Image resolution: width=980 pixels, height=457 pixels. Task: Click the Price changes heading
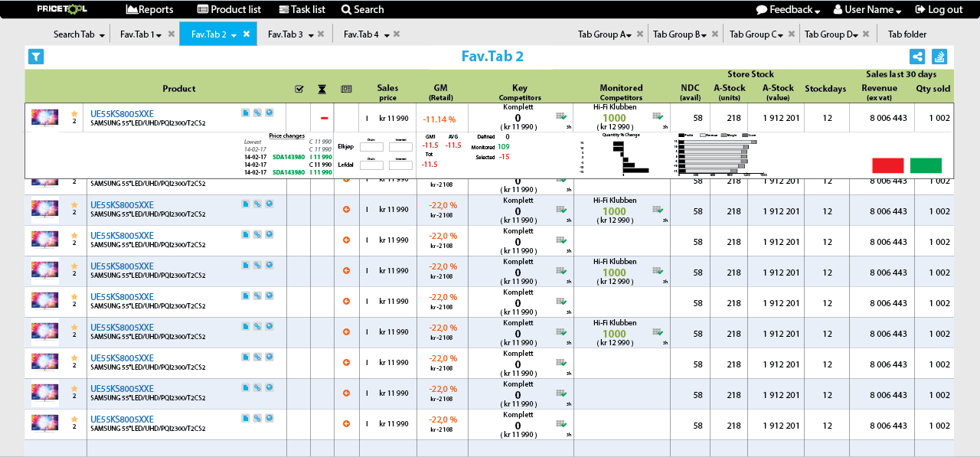pyautogui.click(x=286, y=135)
